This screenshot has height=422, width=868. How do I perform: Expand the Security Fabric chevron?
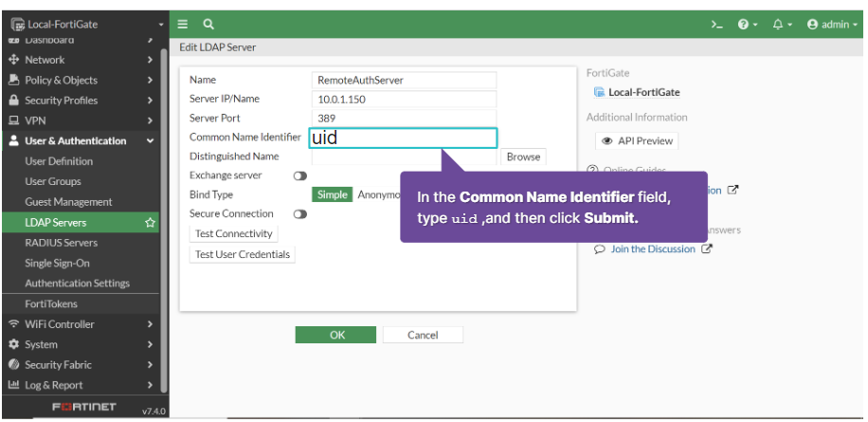150,364
